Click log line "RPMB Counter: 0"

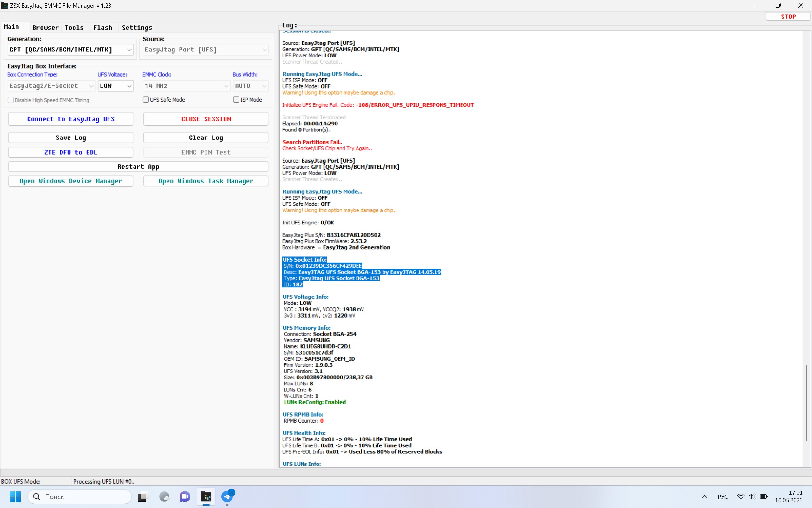click(x=303, y=421)
